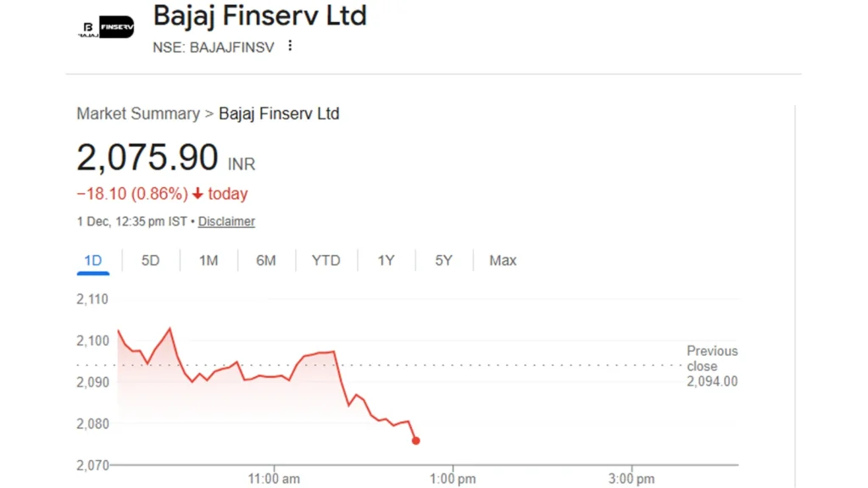Select the YTD time range
This screenshot has width=868, height=488.
[x=325, y=261]
